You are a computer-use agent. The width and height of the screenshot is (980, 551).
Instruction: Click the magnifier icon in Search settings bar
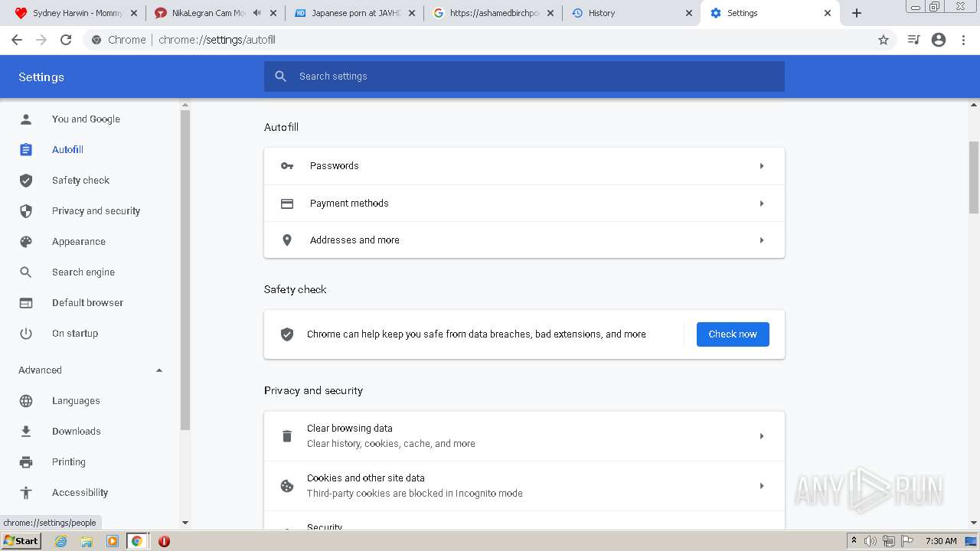coord(281,77)
